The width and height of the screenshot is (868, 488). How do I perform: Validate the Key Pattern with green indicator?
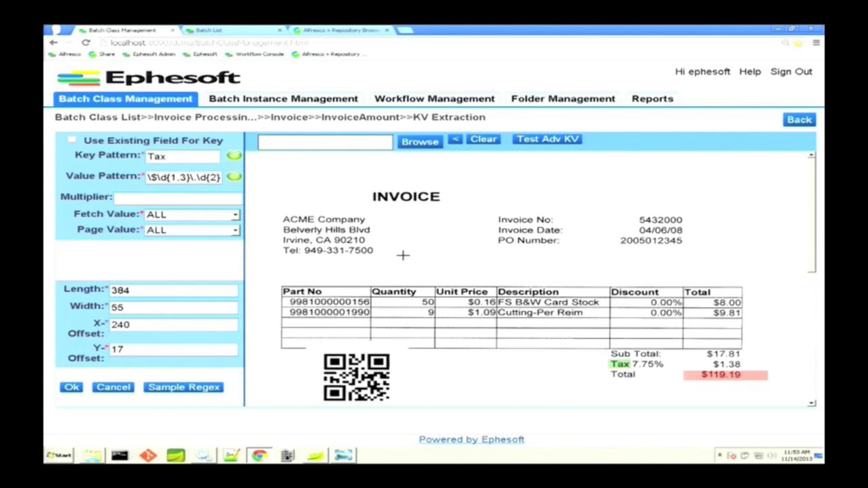tap(234, 156)
